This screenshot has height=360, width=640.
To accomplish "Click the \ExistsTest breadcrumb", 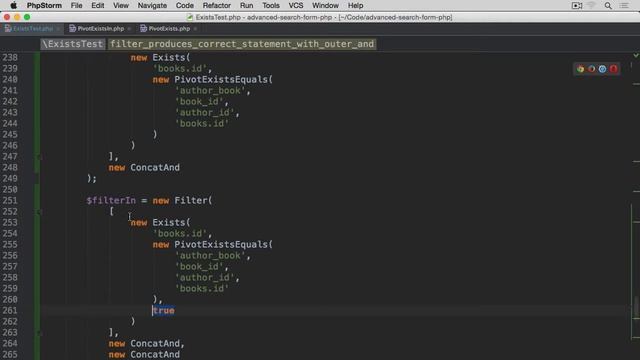I will pos(73,44).
